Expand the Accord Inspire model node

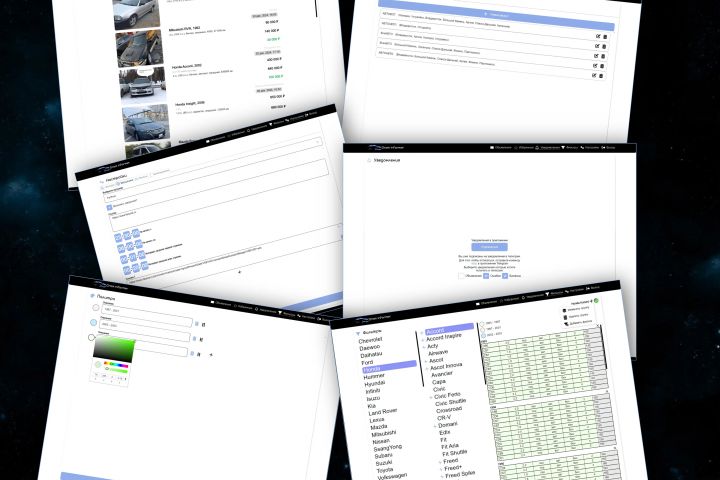click(422, 340)
